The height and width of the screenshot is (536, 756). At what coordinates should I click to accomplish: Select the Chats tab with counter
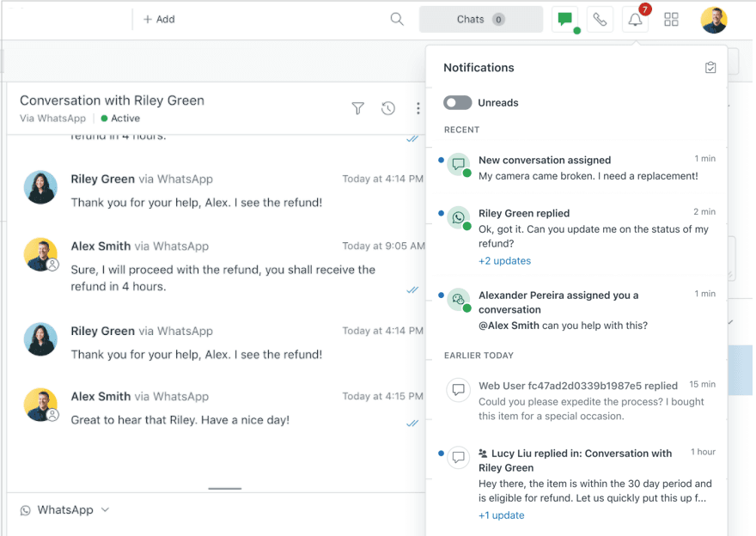(x=480, y=18)
